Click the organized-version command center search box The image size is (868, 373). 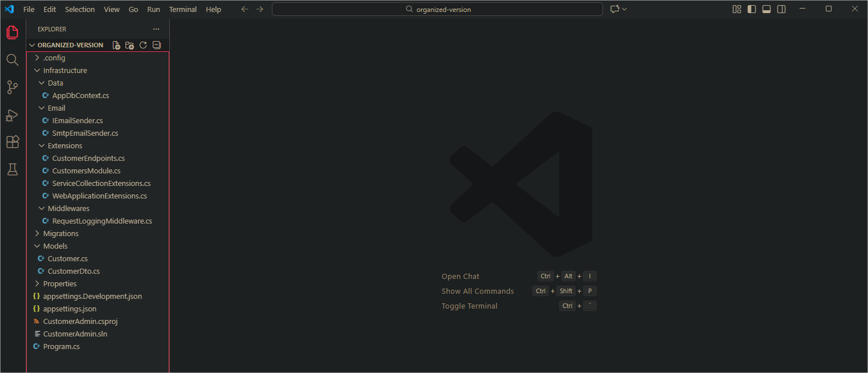pyautogui.click(x=437, y=9)
